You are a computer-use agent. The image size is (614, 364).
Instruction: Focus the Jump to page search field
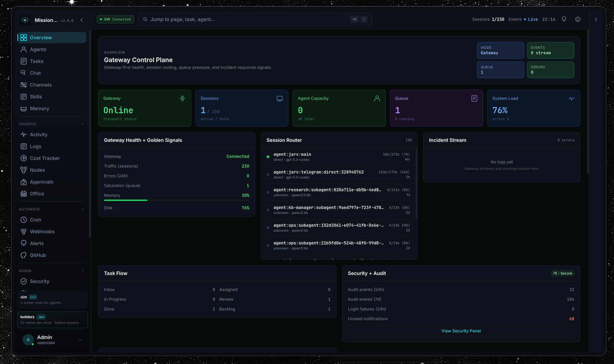pyautogui.click(x=244, y=19)
